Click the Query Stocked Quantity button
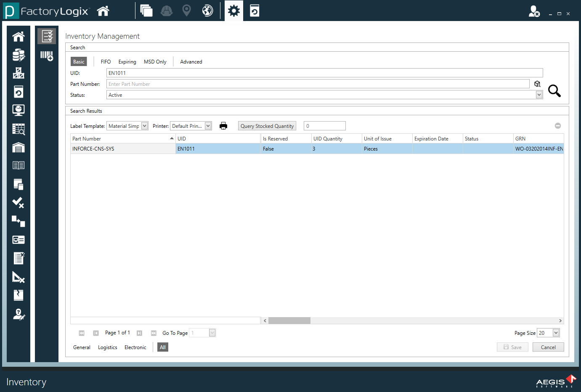 click(x=267, y=125)
